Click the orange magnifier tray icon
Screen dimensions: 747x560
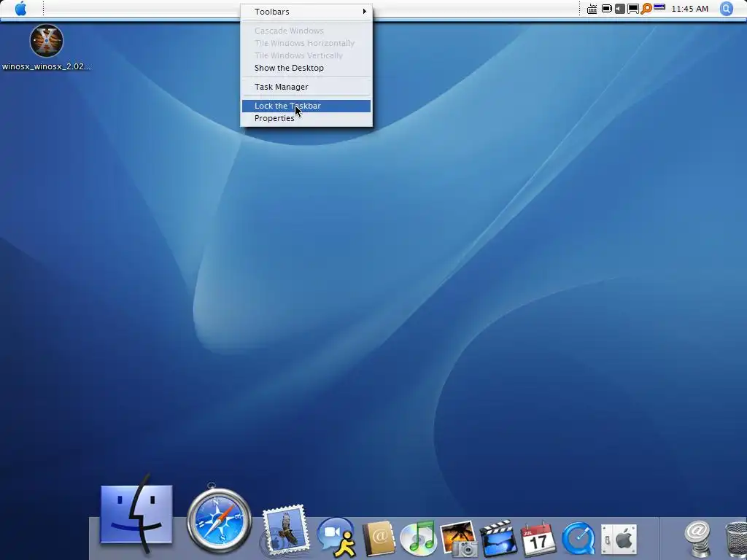[x=646, y=9]
